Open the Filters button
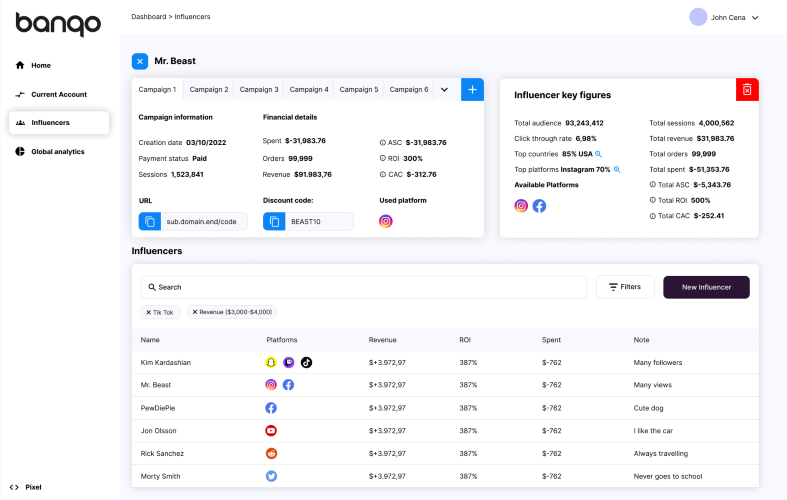This screenshot has height=500, width=787. point(625,287)
